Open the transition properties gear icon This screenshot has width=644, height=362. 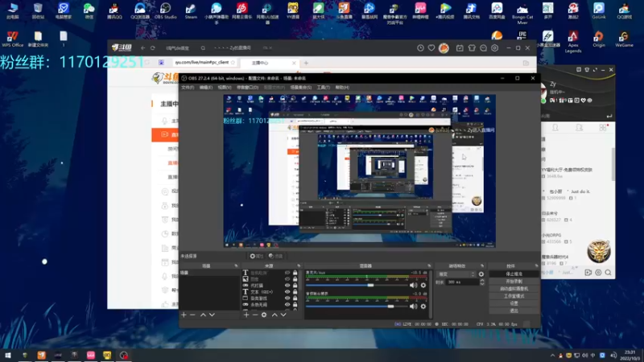(481, 274)
